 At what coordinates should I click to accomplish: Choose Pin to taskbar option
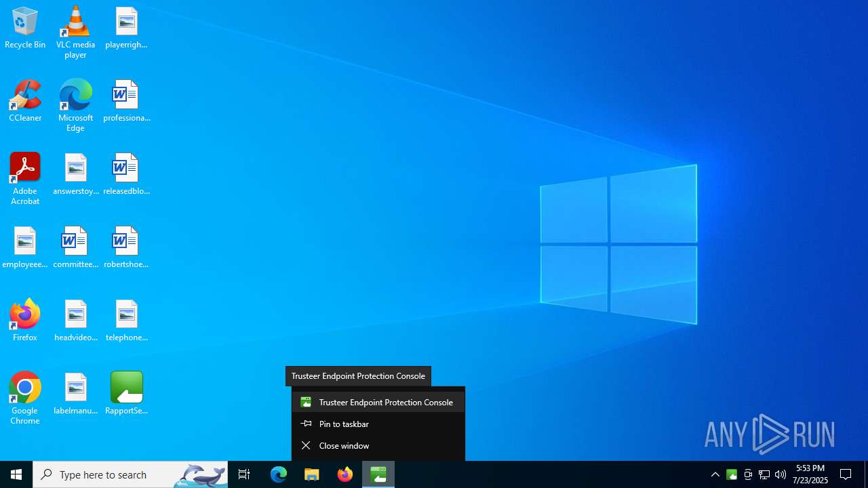point(378,424)
